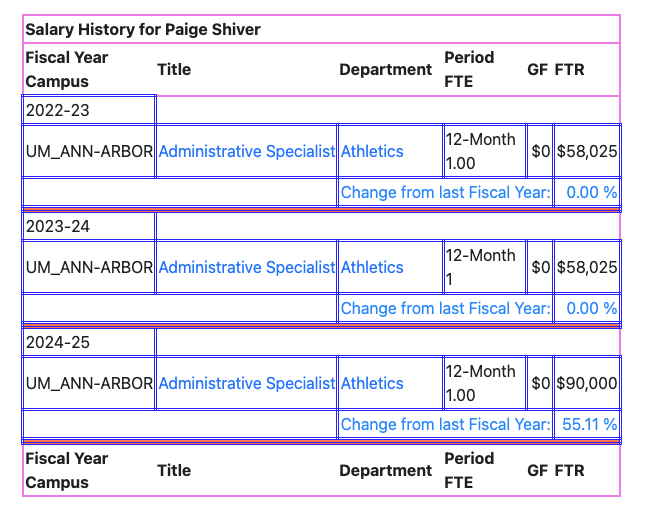Click the 55.11 % change value

point(589,425)
